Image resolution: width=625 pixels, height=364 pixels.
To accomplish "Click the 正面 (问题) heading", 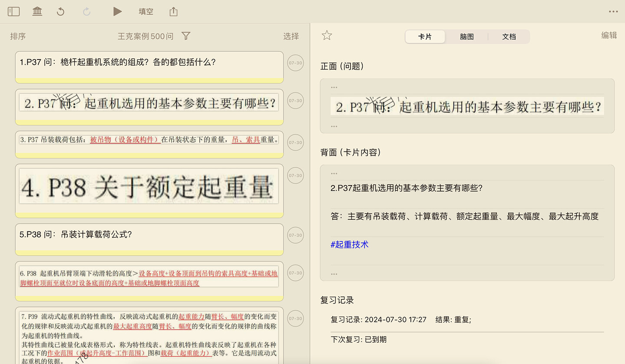I will coord(342,66).
